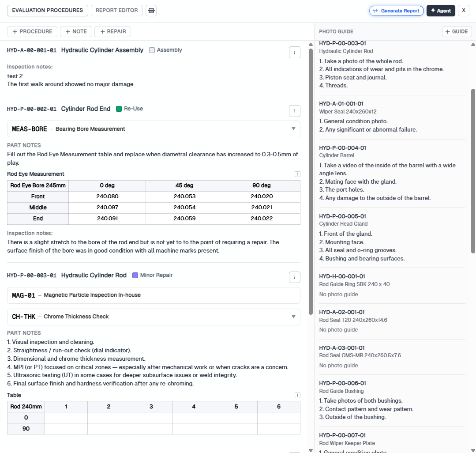Switch to Evaluation Procedures tab
Image resolution: width=476 pixels, height=453 pixels.
tap(47, 10)
